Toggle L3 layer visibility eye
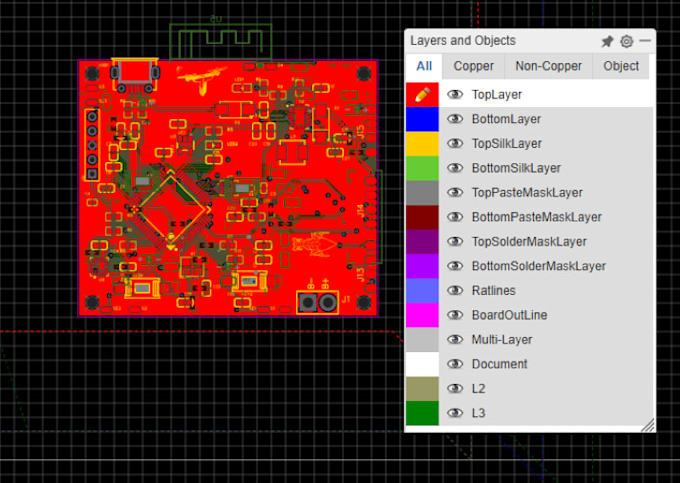680x483 pixels. (x=455, y=413)
